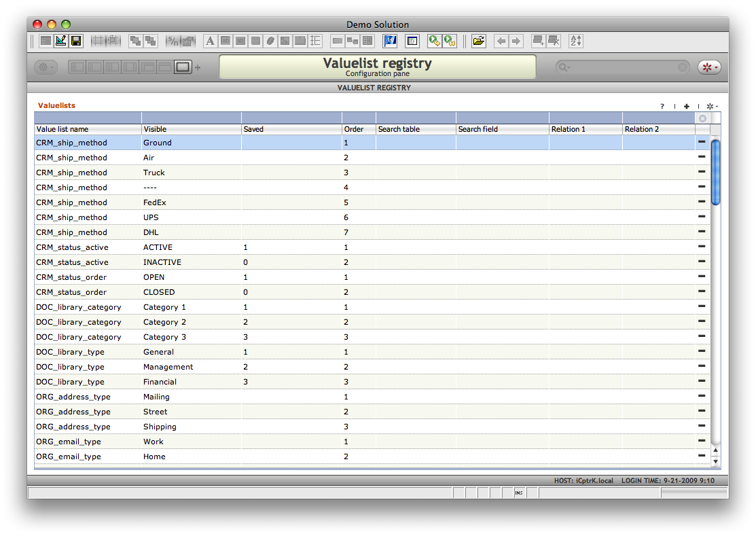Click the Relation 2 column header
Screen dimensions: 756x536
point(659,129)
